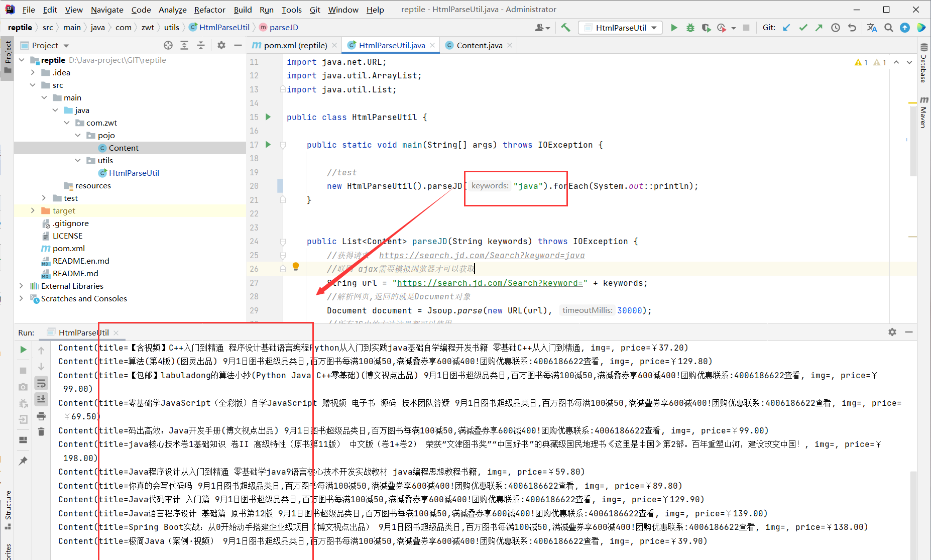This screenshot has height=560, width=931.
Task: Run with coverage icon in toolbar
Action: point(706,28)
